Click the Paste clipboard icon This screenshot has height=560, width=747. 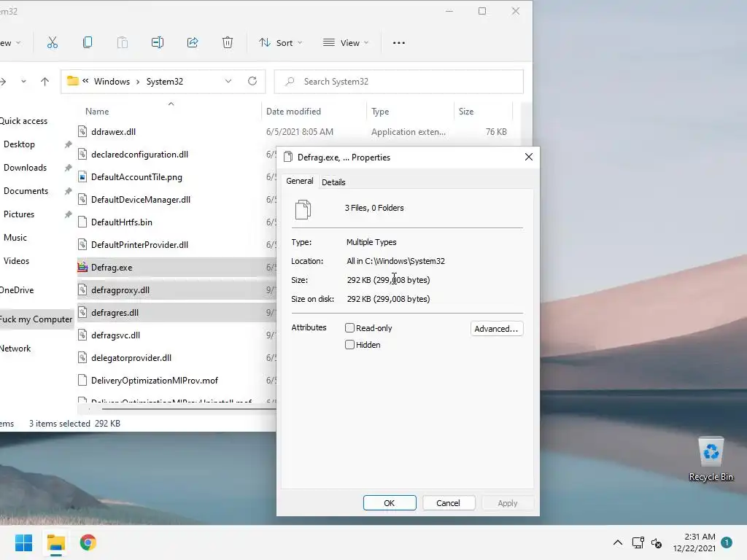pos(123,43)
